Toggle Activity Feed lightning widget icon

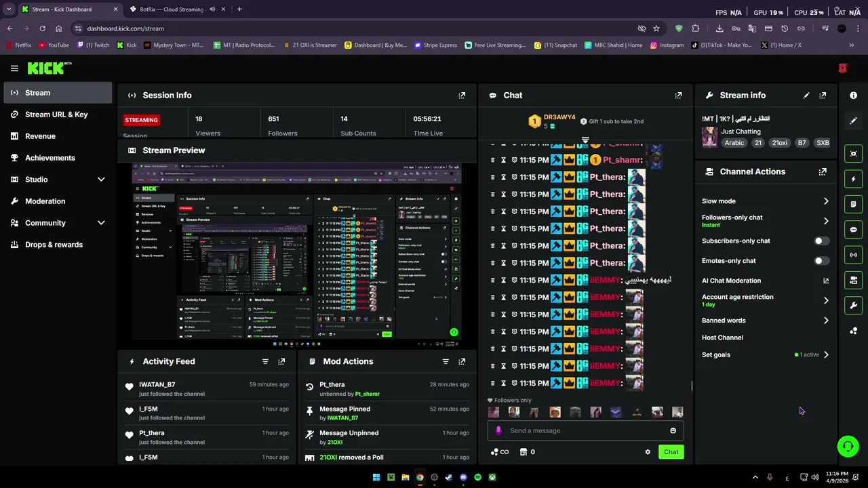(x=854, y=179)
